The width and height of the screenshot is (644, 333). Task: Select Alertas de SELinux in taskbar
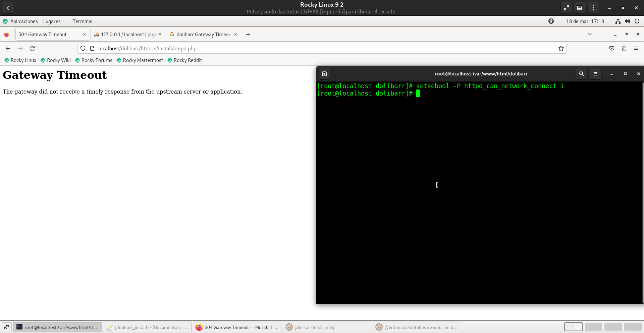(x=327, y=327)
